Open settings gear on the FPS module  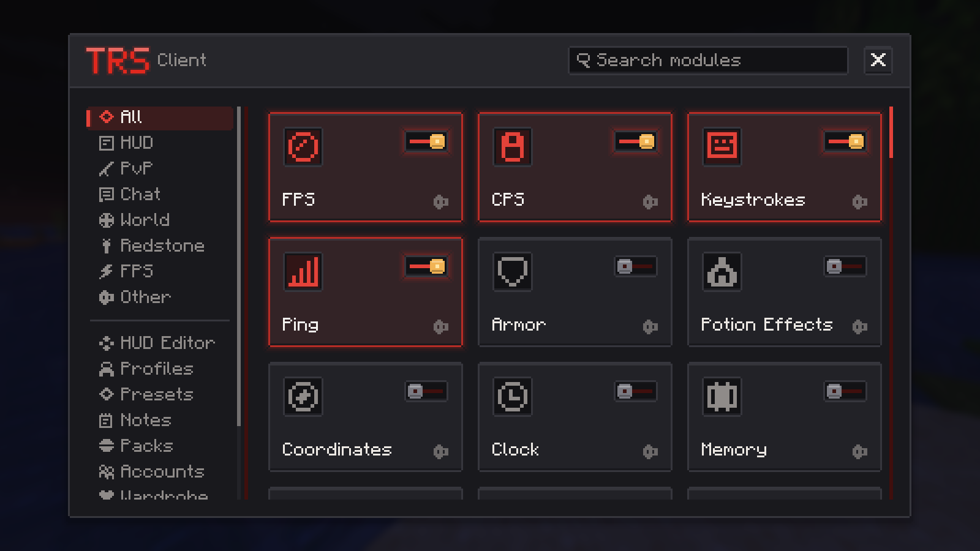(441, 201)
